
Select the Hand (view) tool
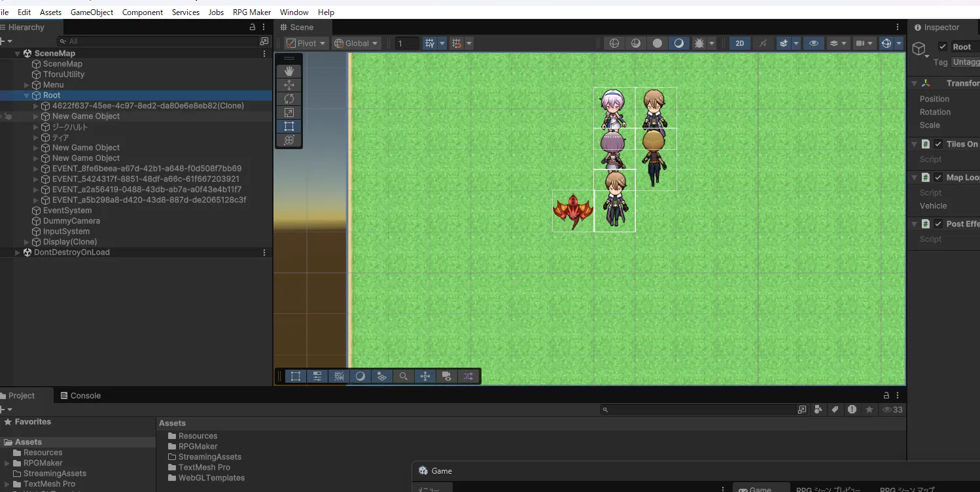289,71
